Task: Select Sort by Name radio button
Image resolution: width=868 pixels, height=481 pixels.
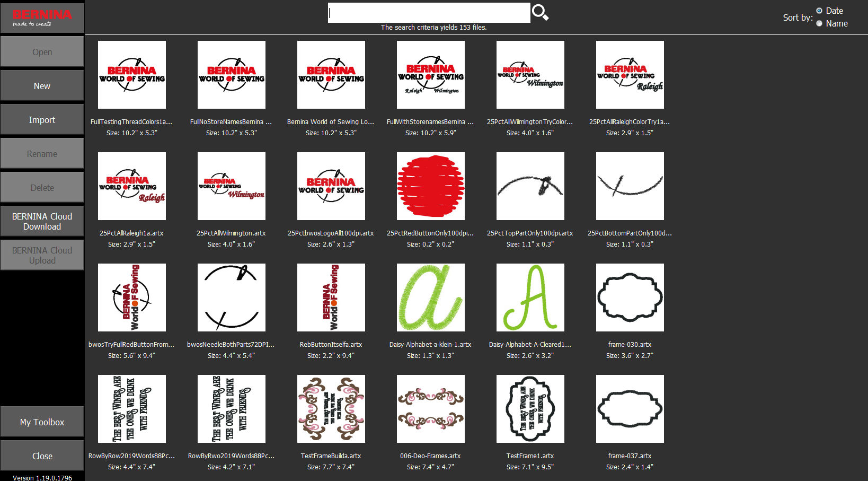Action: pyautogui.click(x=819, y=23)
